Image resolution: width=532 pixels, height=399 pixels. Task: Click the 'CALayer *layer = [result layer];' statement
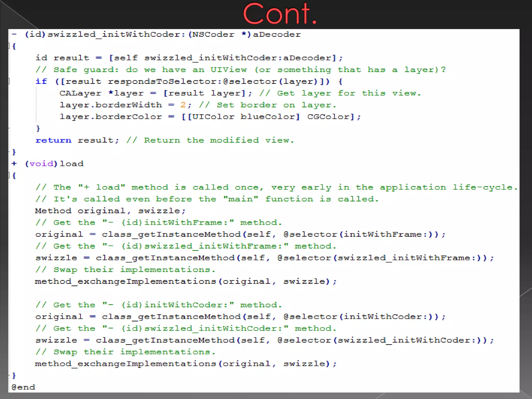pos(156,93)
